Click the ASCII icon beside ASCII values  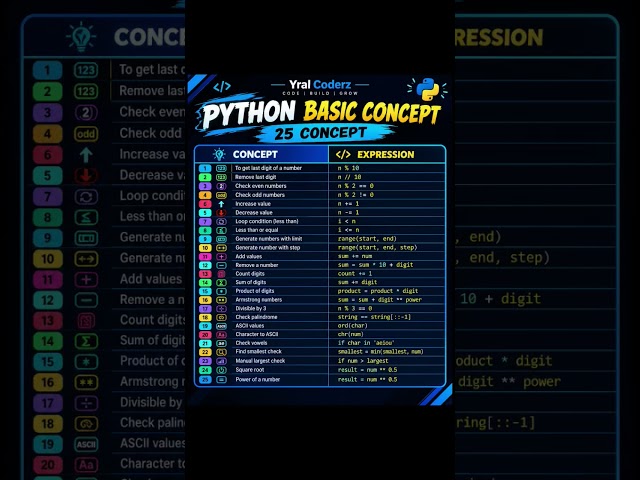point(221,326)
